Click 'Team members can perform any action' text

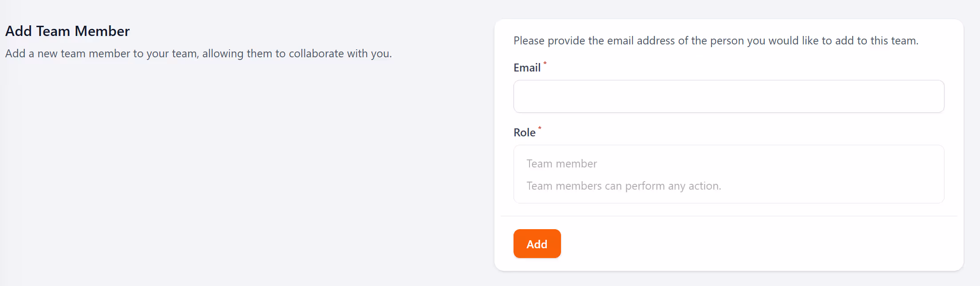(x=624, y=186)
